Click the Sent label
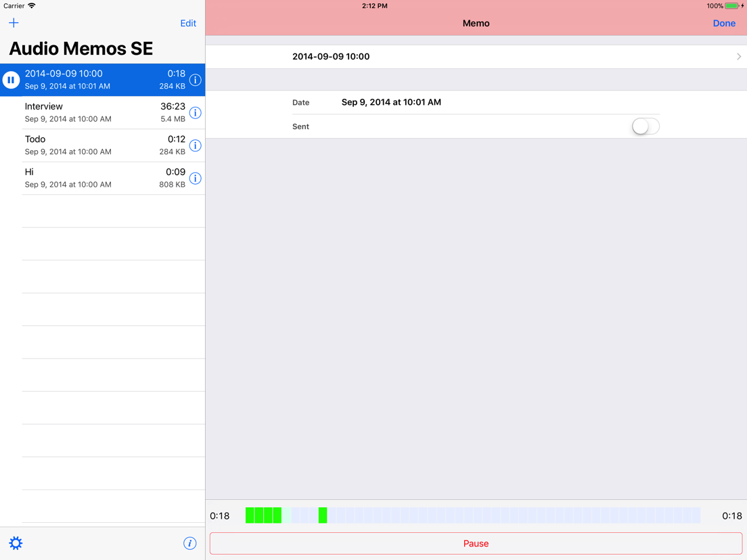The height and width of the screenshot is (560, 747). pos(300,126)
